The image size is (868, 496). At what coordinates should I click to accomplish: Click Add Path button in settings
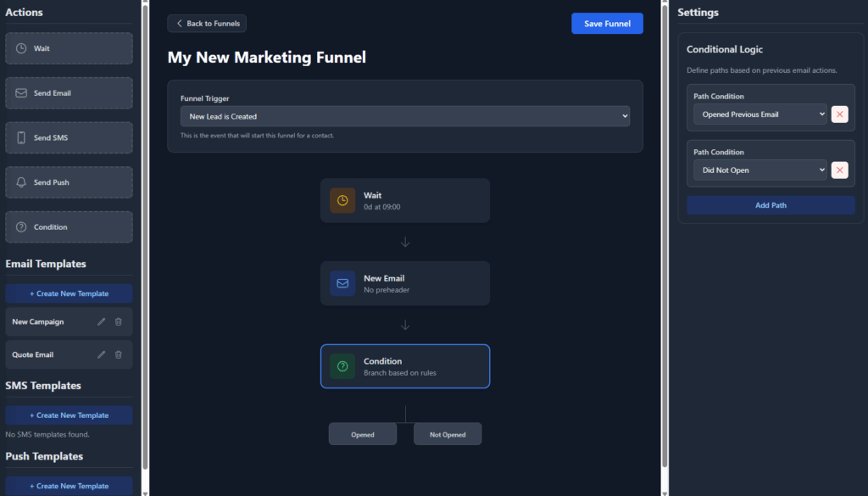click(771, 205)
